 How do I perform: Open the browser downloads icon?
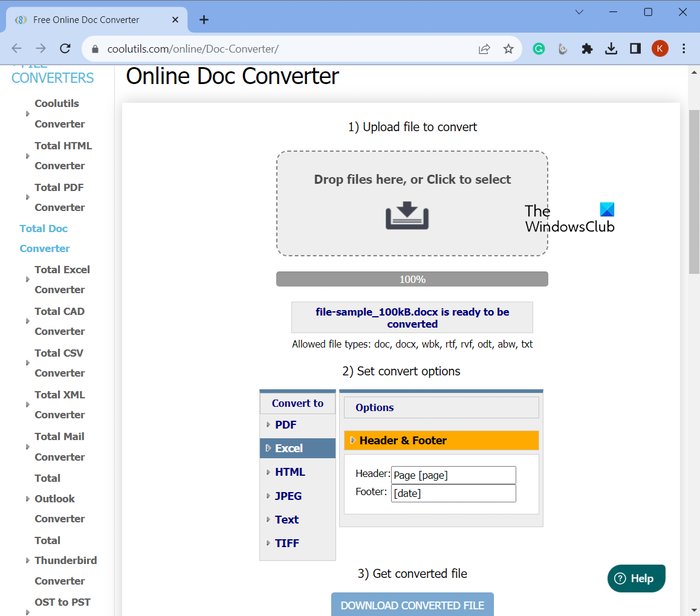611,49
